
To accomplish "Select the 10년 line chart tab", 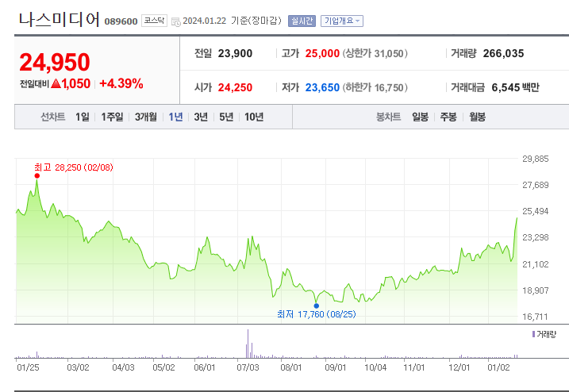I will pos(254,117).
